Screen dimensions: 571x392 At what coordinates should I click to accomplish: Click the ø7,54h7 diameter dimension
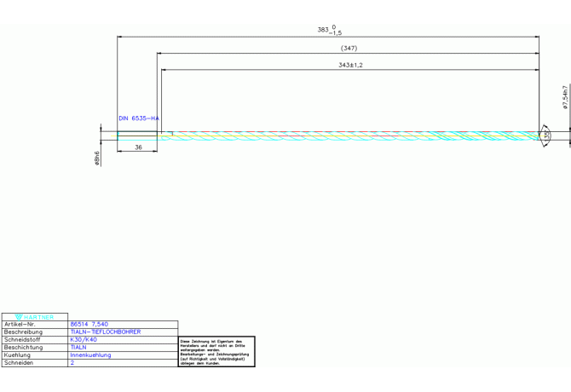564,97
